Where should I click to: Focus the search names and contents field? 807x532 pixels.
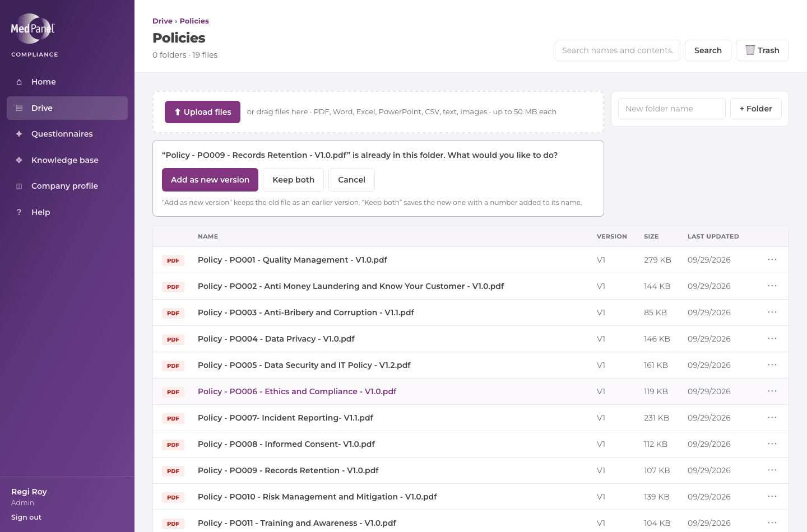(618, 50)
